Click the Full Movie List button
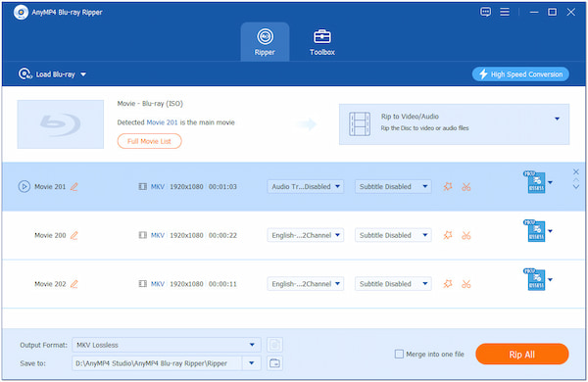Screen dimensions: 588x382 [150, 141]
